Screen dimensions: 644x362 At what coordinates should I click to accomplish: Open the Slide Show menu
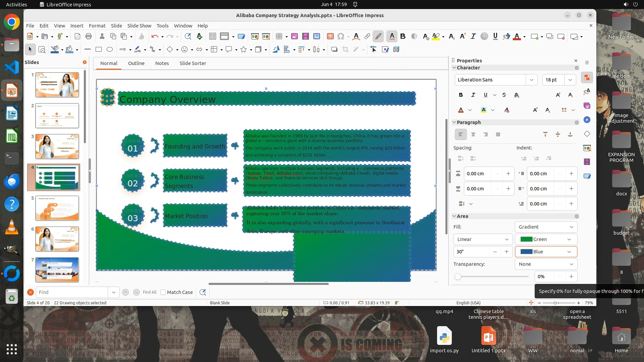[x=139, y=26]
